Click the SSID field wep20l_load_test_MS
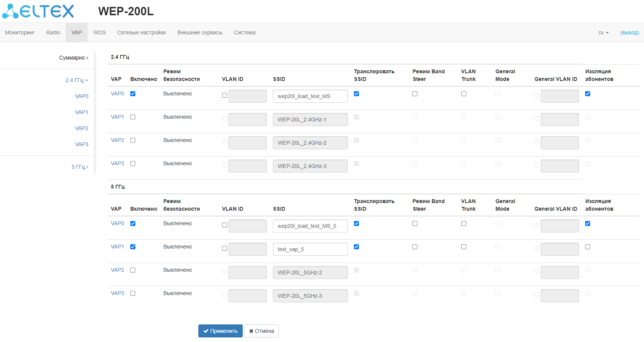Screen dimensions: 644x342 tap(310, 96)
